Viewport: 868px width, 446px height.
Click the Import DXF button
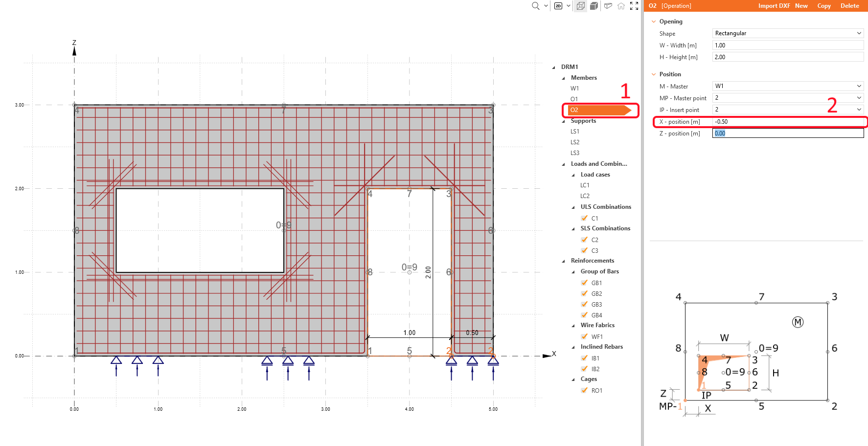click(x=774, y=5)
